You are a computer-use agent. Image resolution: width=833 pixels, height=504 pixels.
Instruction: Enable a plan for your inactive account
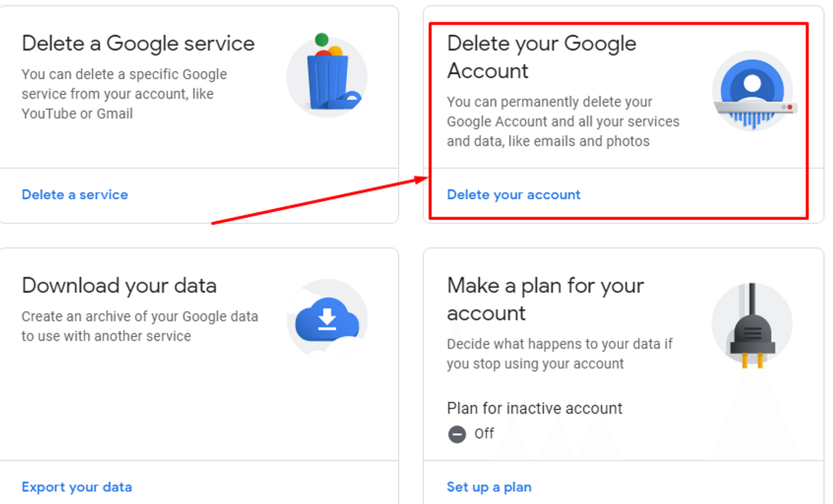coord(489,486)
